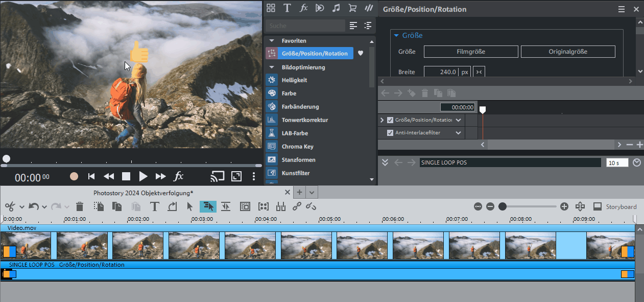Open the audio music note tab

pos(336,8)
